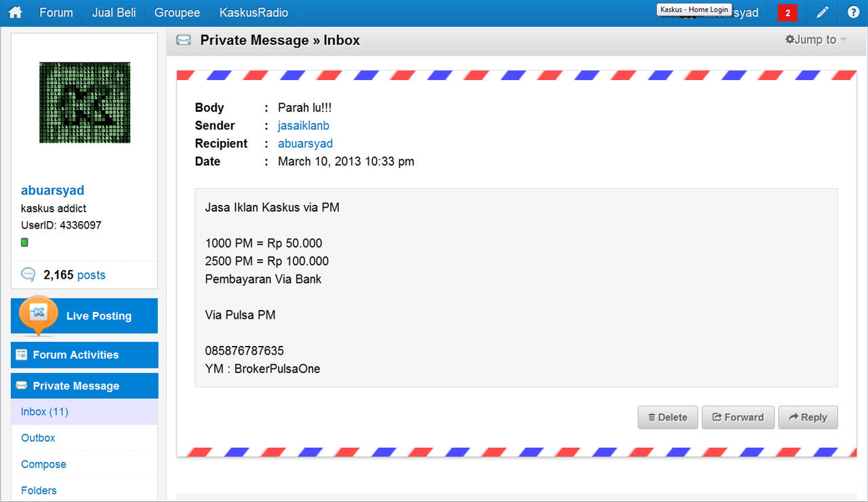Click the message date March 10, 2013 10:33 pm
868x502 pixels.
pos(346,161)
